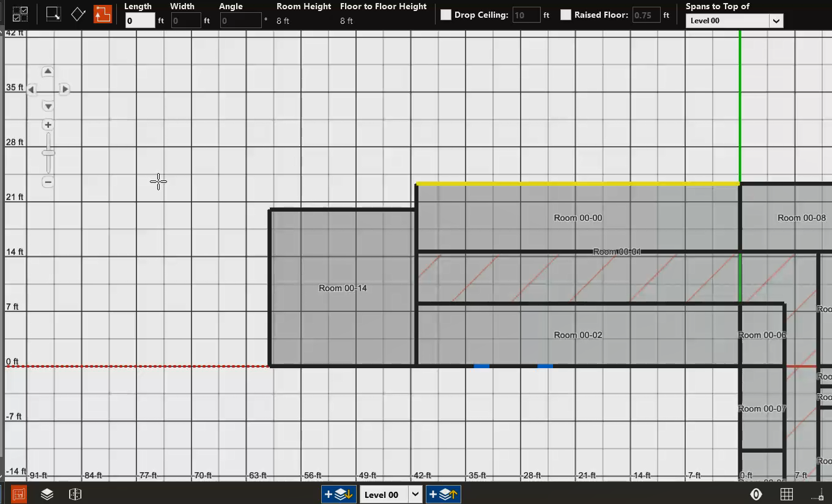Add a new level below button

pos(338,494)
